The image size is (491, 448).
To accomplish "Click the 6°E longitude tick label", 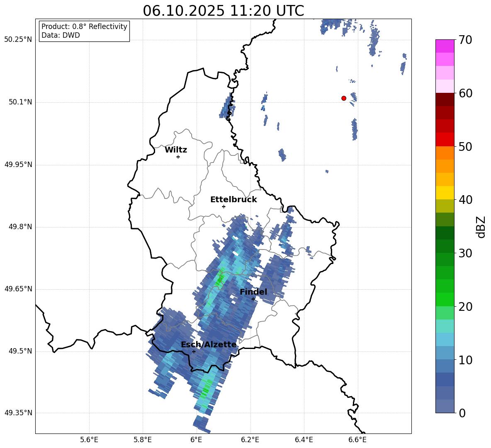I will [196, 440].
